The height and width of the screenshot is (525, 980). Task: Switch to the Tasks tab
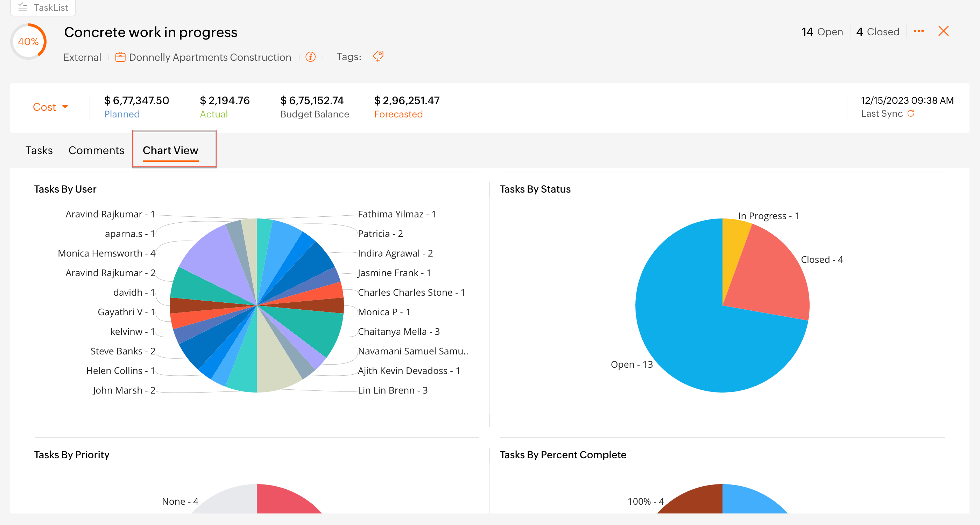pos(39,150)
